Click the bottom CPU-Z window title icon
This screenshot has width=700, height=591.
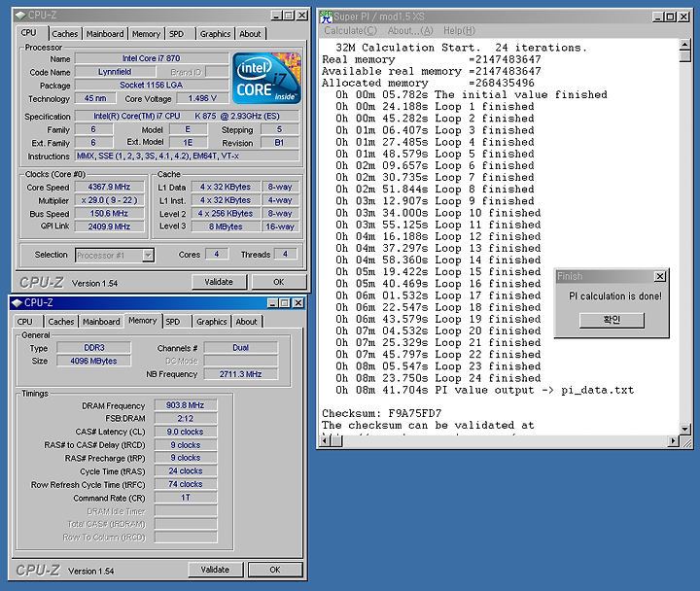(x=17, y=302)
